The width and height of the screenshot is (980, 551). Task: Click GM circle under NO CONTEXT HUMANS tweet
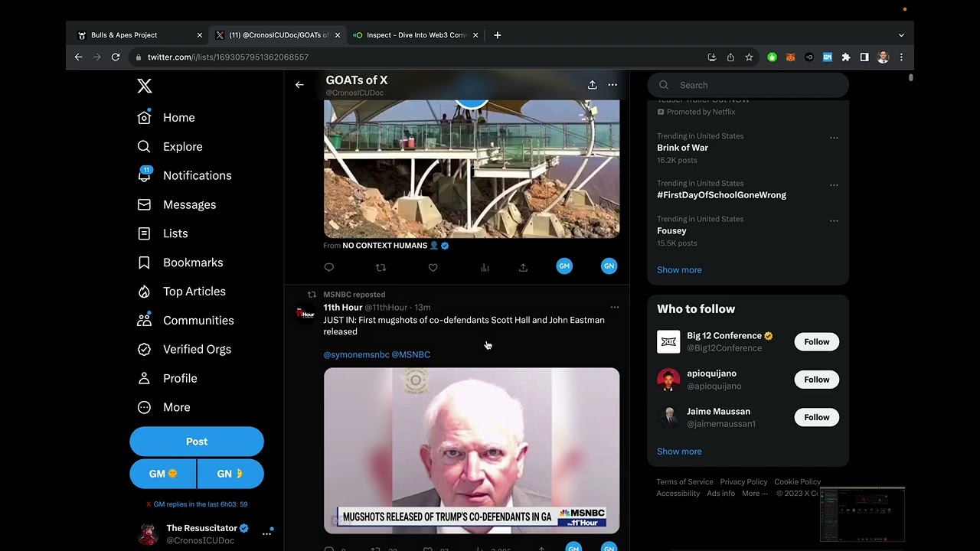coord(564,266)
